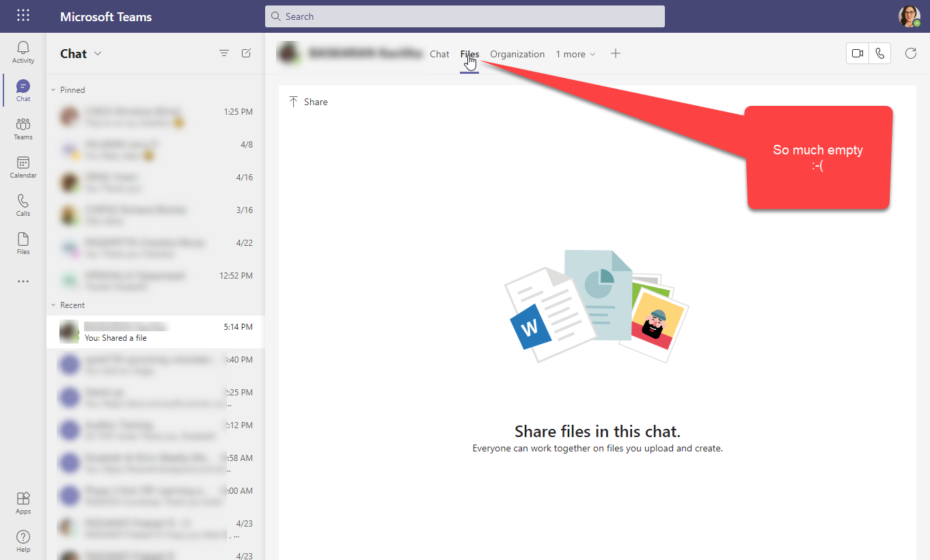Open Help in the sidebar

coord(23,542)
